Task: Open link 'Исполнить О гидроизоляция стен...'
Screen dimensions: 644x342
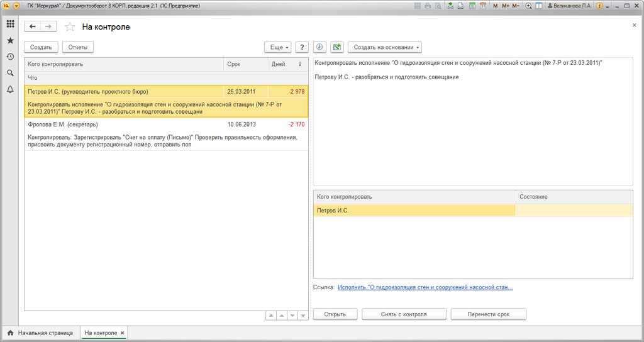Action: 425,287
